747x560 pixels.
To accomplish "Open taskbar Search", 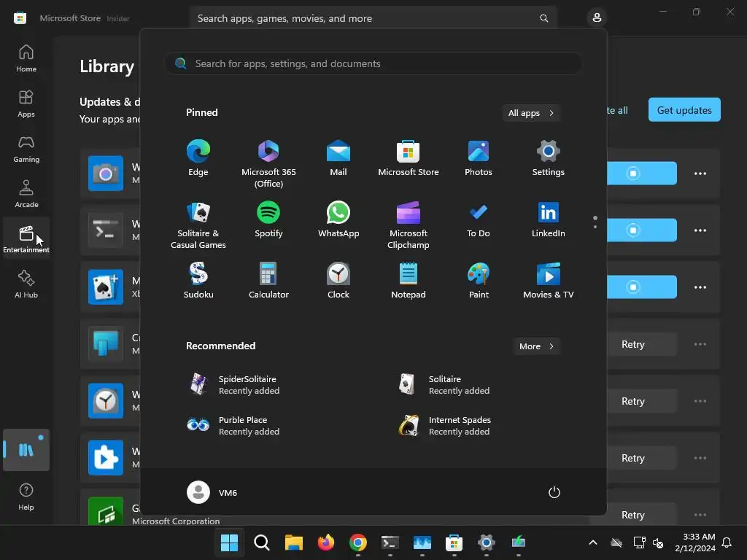I will pyautogui.click(x=262, y=542).
